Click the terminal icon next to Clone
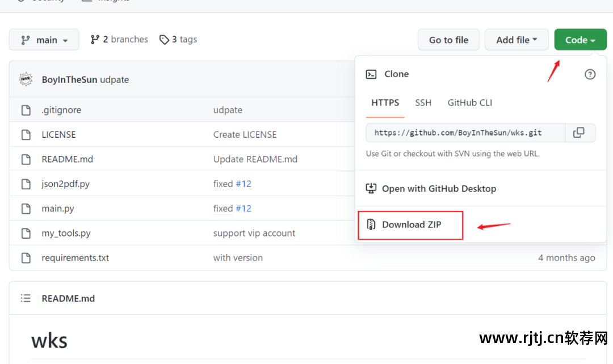 tap(371, 74)
